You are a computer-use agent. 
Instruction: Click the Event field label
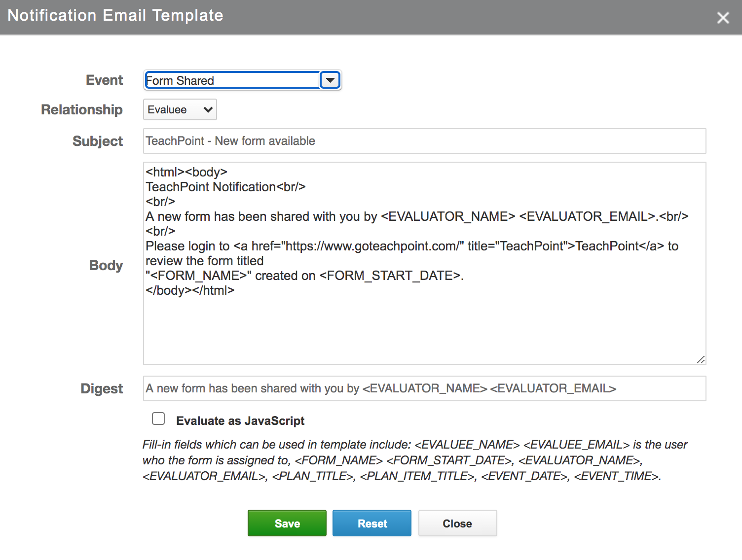pos(104,80)
